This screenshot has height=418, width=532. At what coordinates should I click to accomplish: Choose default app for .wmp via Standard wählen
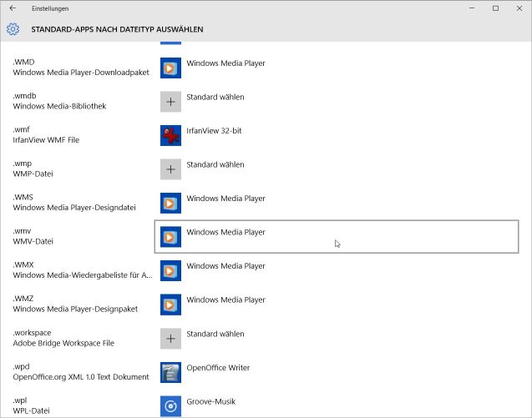(215, 164)
